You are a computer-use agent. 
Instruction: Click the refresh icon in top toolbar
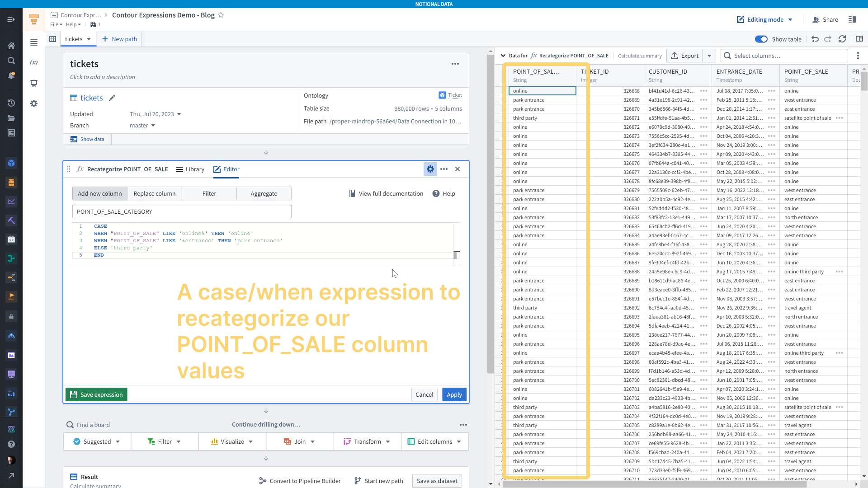click(x=842, y=39)
